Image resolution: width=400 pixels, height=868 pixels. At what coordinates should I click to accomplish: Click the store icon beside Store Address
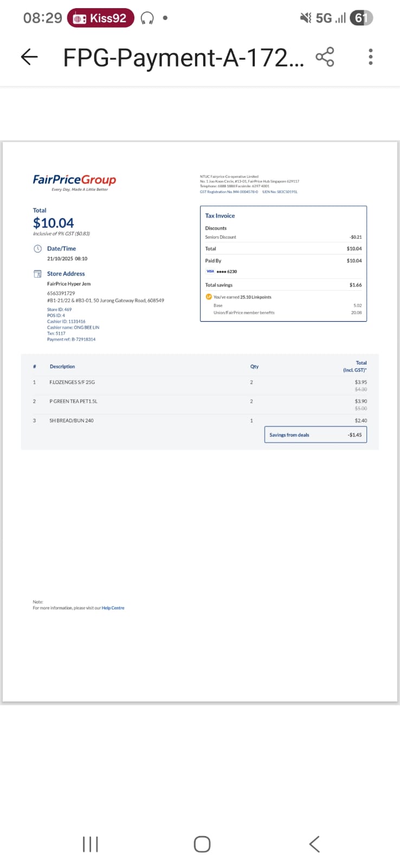(x=37, y=274)
